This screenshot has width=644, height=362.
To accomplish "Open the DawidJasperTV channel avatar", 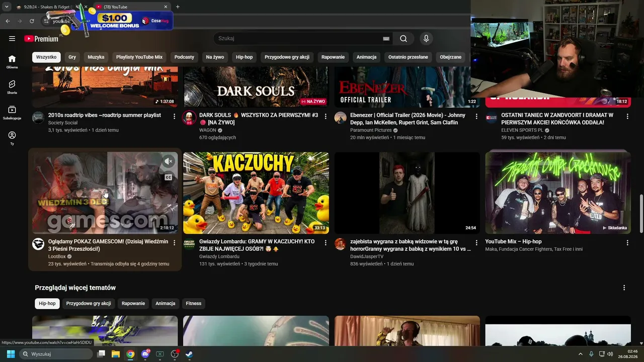I will [341, 244].
